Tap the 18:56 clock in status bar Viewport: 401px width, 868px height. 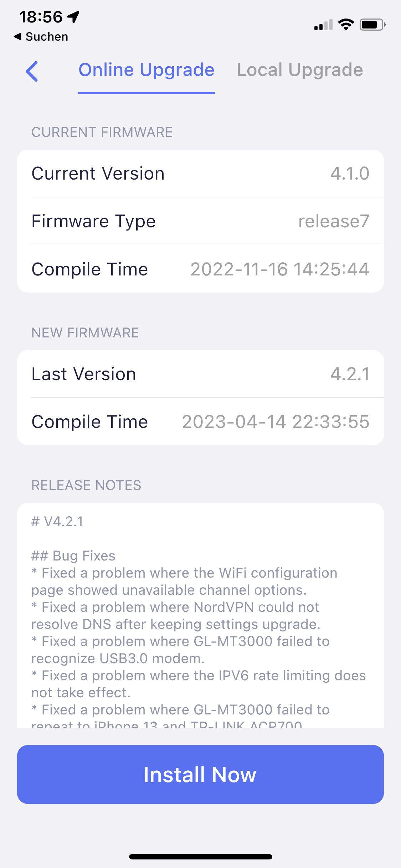click(x=41, y=17)
